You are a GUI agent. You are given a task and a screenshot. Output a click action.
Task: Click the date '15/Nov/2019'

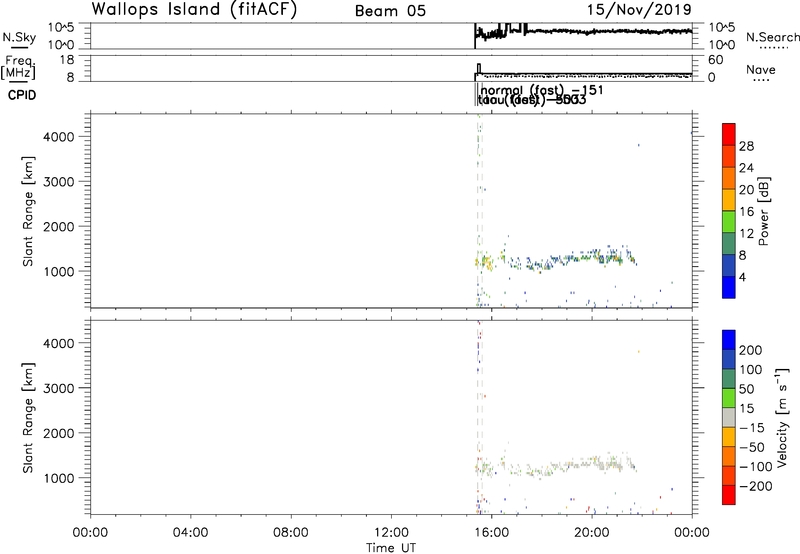coord(639,10)
